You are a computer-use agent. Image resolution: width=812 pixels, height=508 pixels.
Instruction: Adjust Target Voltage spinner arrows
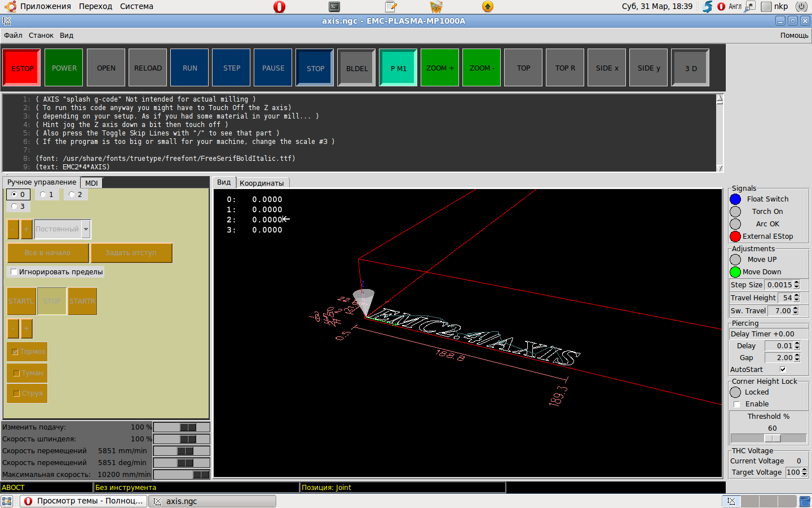point(804,472)
